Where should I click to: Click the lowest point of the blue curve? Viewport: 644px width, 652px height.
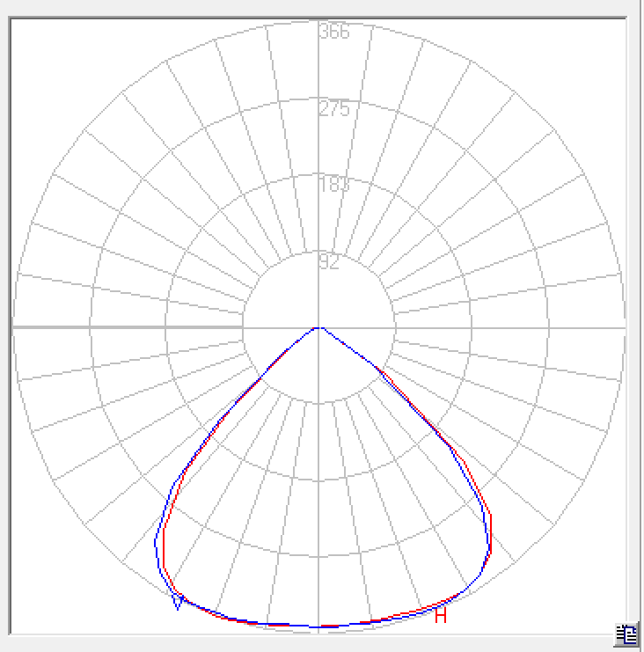tap(317, 627)
